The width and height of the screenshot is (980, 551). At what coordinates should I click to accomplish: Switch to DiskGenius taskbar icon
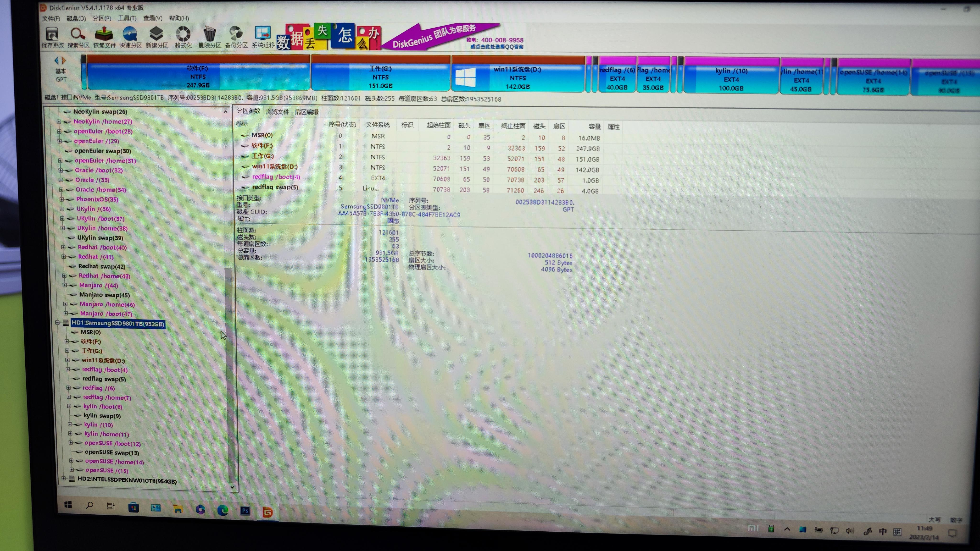(267, 512)
